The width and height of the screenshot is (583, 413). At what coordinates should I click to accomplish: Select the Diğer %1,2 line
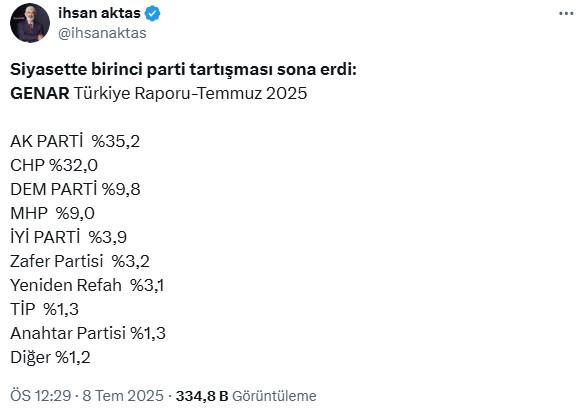pos(51,358)
